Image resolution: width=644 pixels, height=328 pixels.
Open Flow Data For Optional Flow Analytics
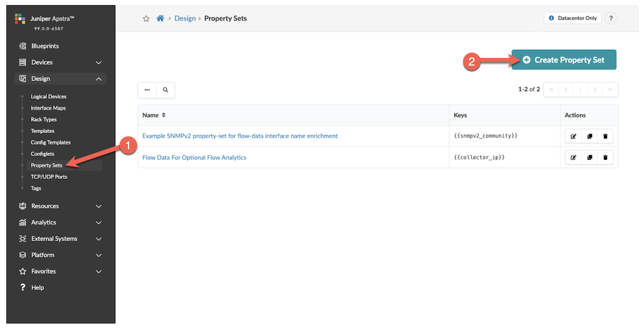click(194, 158)
